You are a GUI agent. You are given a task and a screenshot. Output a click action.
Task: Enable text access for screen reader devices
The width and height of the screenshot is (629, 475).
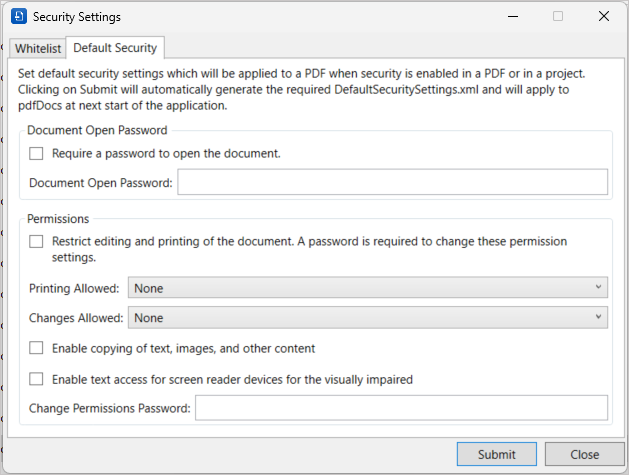click(x=36, y=379)
